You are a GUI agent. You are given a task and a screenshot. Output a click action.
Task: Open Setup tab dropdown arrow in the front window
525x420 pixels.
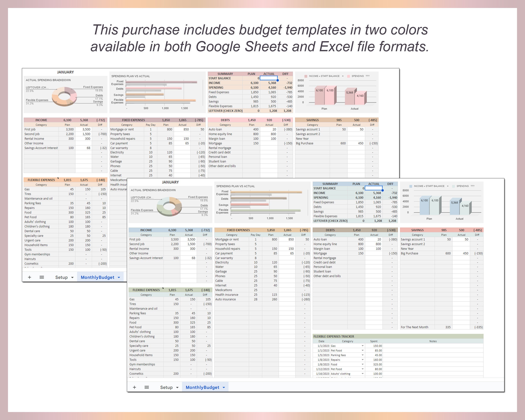point(177,388)
